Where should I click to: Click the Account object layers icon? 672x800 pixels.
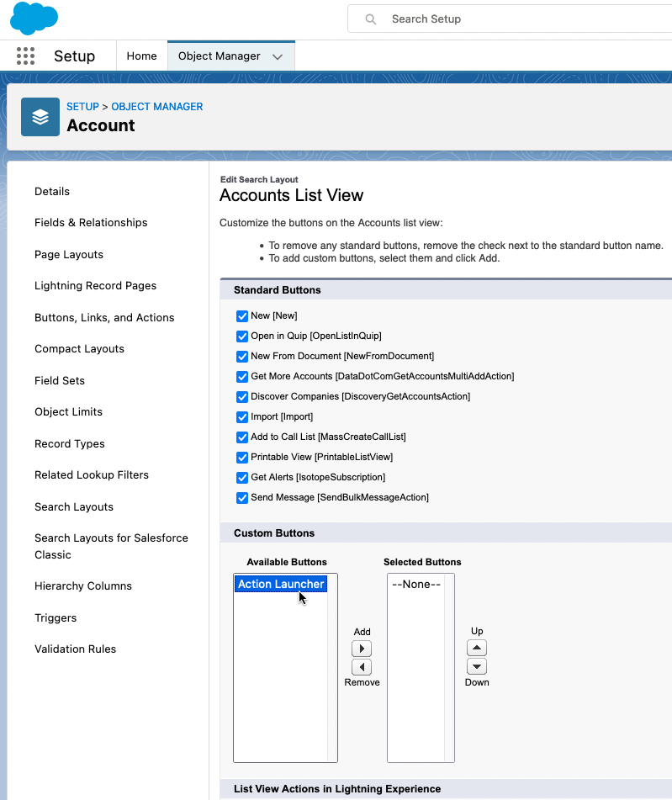point(40,117)
